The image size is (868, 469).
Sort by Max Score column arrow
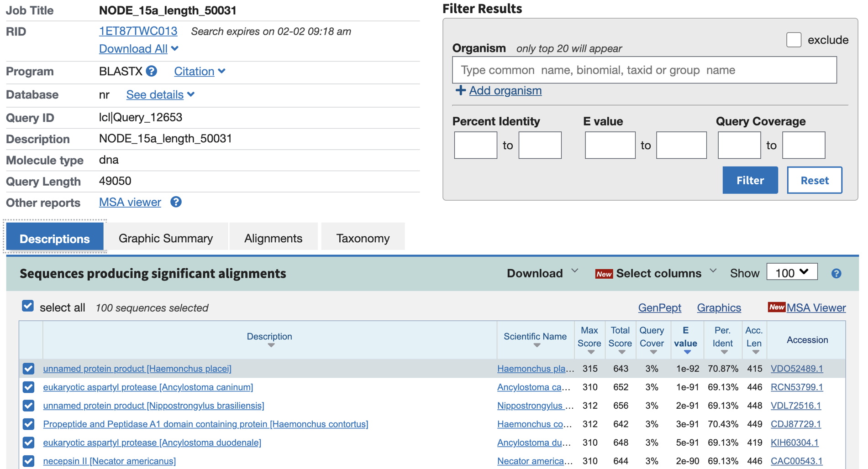coord(590,352)
